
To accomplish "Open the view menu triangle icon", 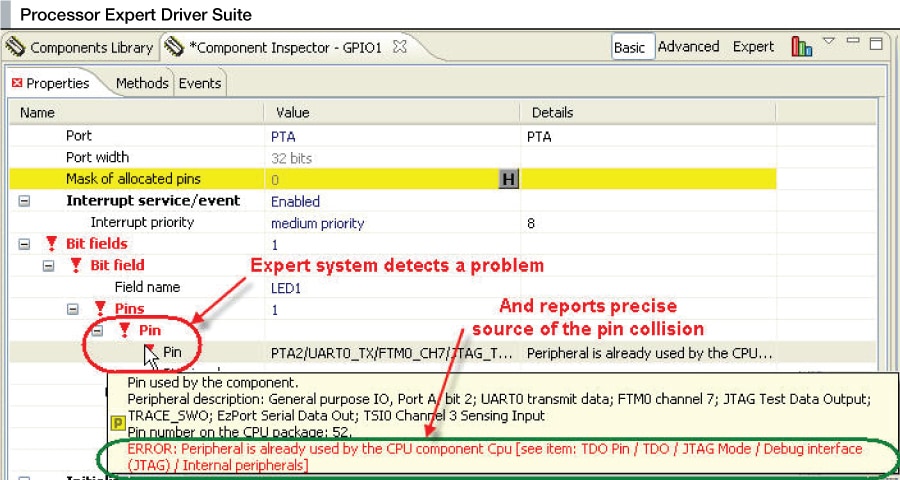I will pyautogui.click(x=829, y=42).
